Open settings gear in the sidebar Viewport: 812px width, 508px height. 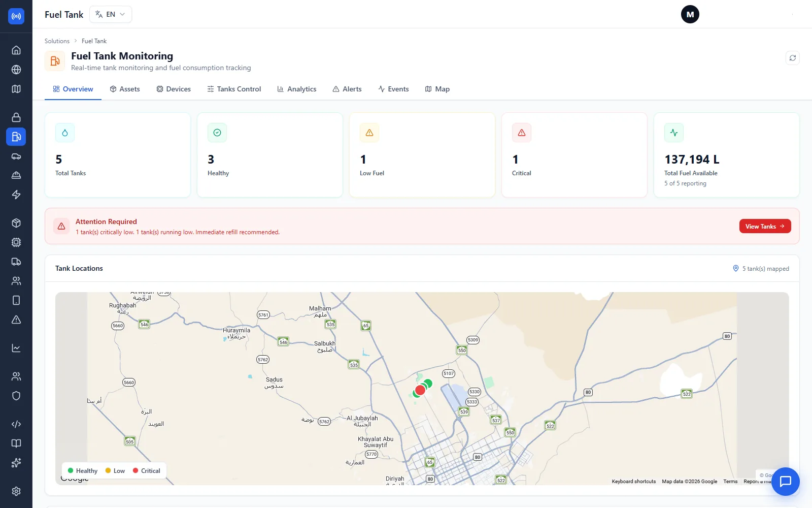point(16,491)
